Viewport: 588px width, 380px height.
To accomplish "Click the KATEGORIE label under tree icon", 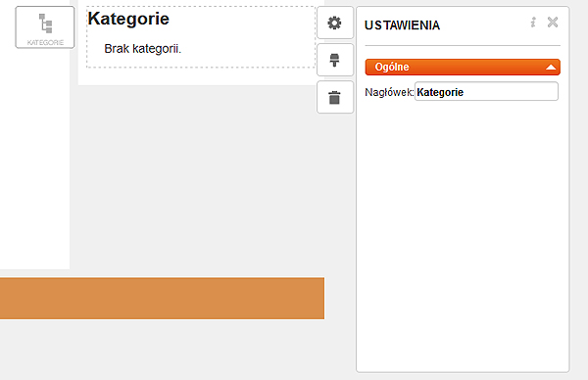I will 45,43.
